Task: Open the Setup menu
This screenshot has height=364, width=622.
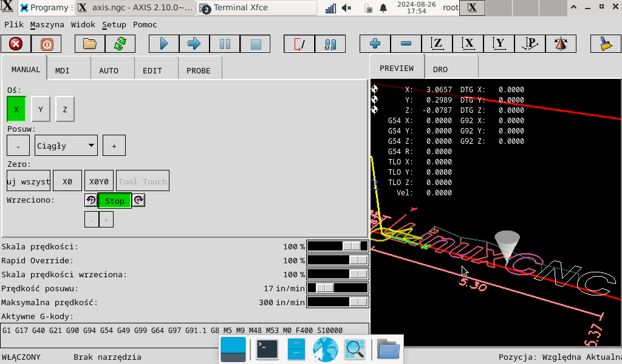Action: click(114, 24)
